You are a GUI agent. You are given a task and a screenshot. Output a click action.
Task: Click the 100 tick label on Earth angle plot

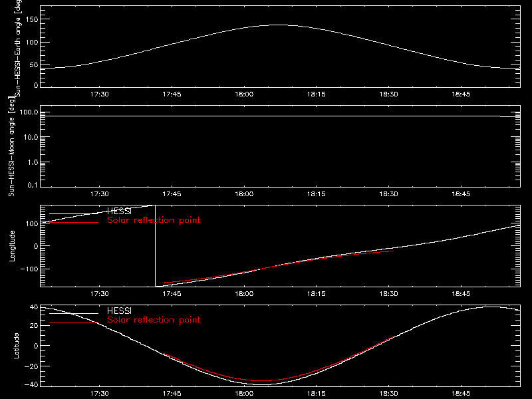pos(32,43)
